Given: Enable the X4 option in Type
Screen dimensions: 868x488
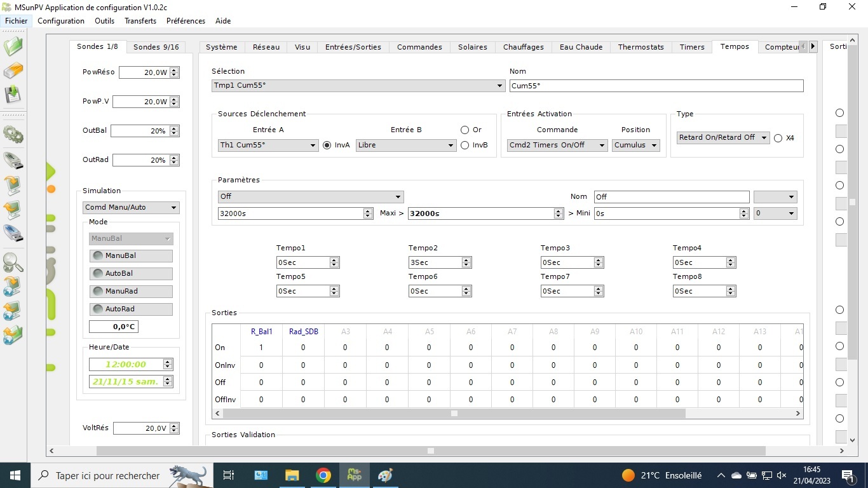Looking at the screenshot, I should [778, 138].
